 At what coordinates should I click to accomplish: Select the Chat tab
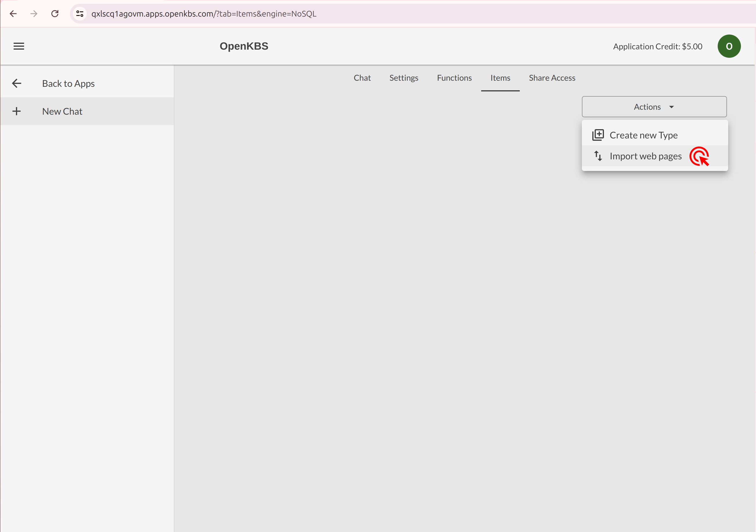[x=362, y=78]
